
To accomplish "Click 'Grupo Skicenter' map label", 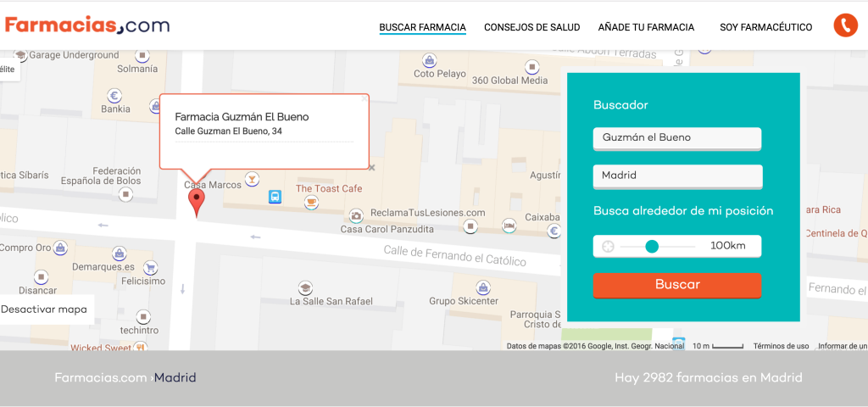I will tap(464, 301).
